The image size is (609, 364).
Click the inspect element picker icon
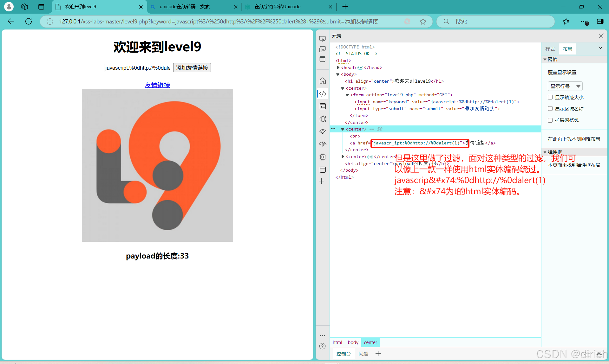pyautogui.click(x=322, y=39)
